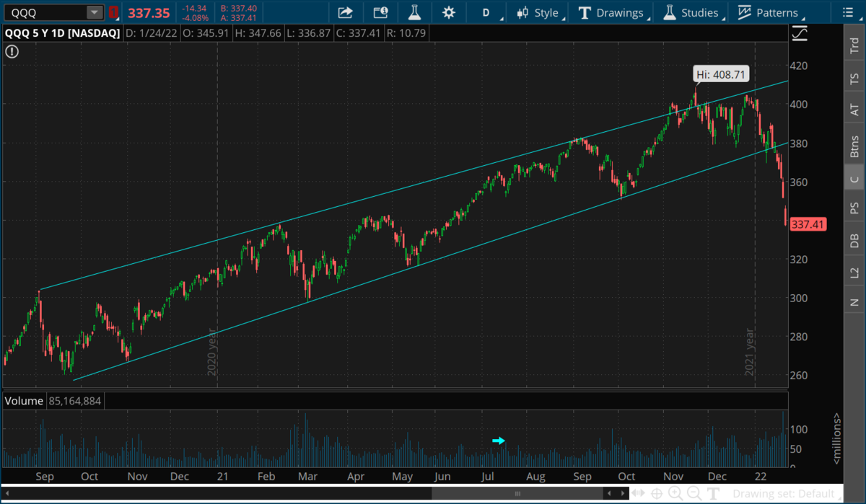This screenshot has width=866, height=504.
Task: Click the zoom out magnifier icon
Action: pyautogui.click(x=694, y=494)
